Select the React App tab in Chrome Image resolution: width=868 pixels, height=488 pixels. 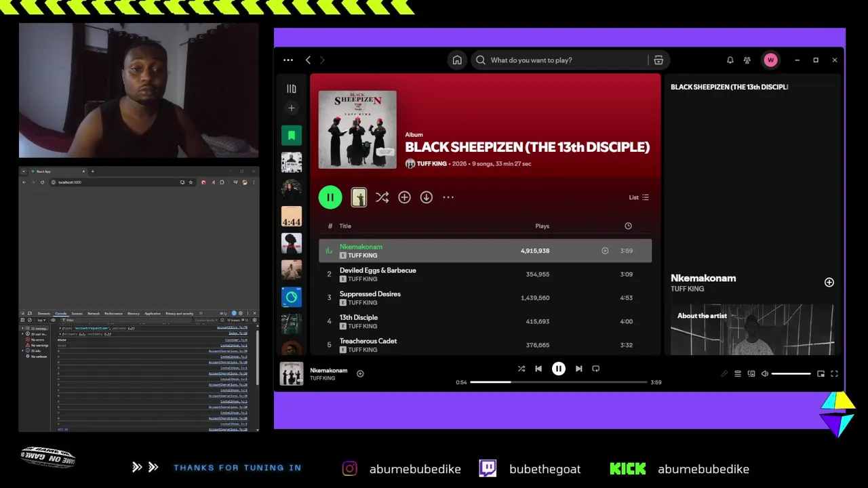click(x=58, y=171)
